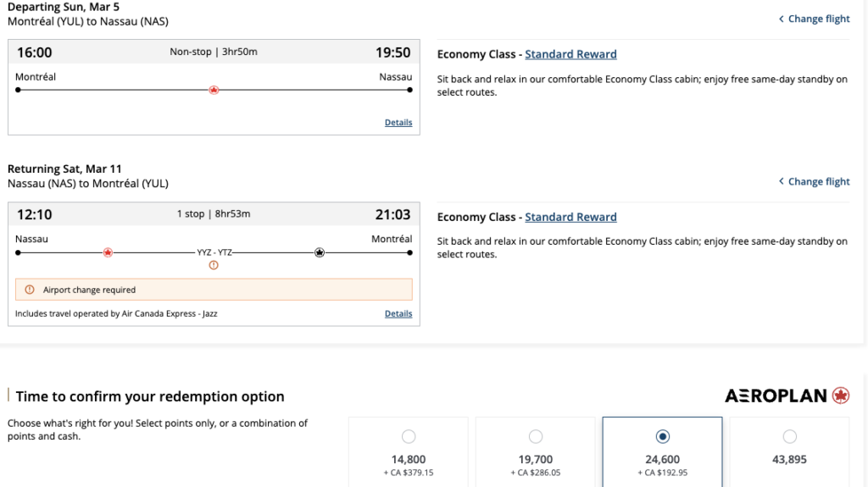Click the alert icon in the Airport change required banner
This screenshot has height=487, width=868.
(x=31, y=290)
